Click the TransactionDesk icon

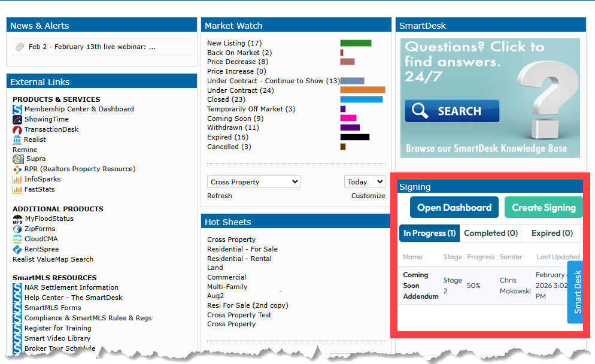[17, 129]
